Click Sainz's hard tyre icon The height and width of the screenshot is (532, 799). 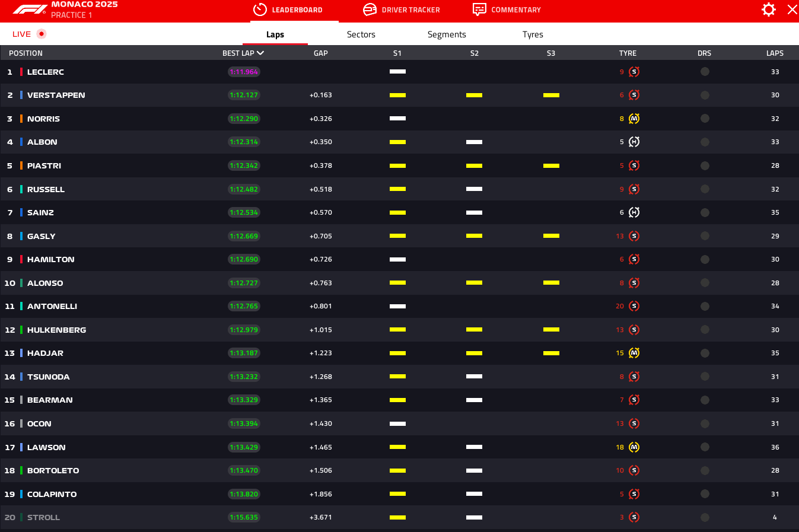tap(634, 212)
